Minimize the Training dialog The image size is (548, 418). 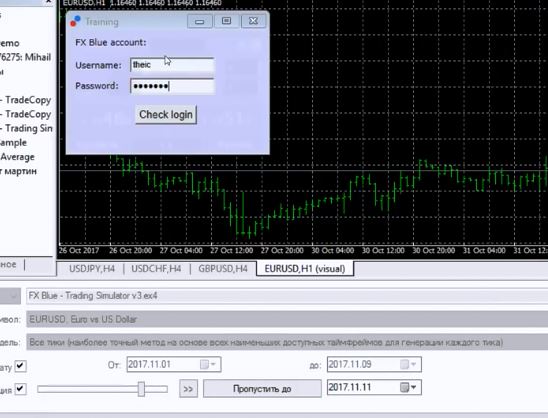tap(200, 21)
